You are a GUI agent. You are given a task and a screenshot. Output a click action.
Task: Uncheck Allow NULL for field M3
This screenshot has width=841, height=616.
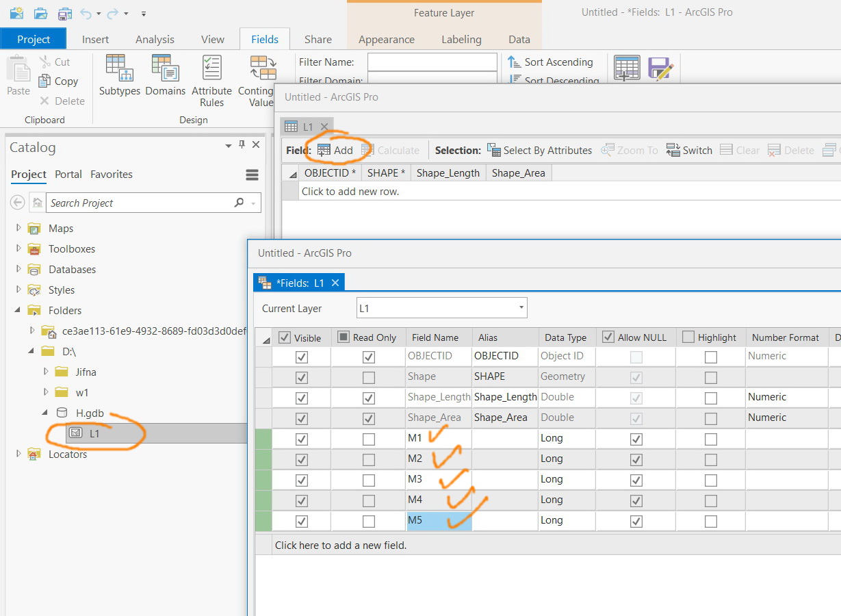pyautogui.click(x=636, y=479)
